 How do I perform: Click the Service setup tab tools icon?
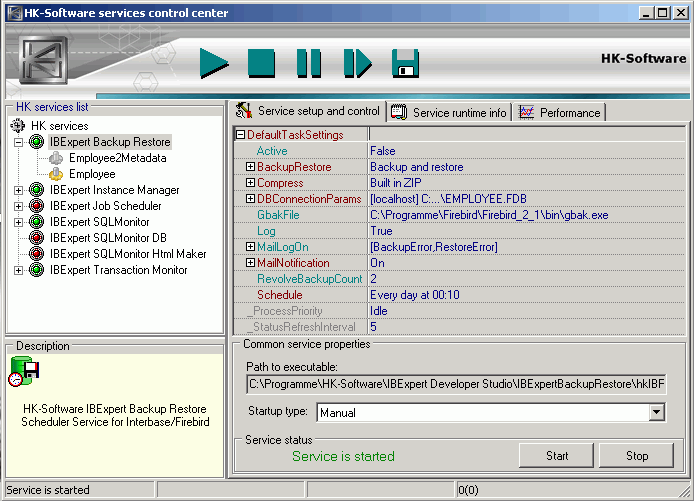pos(243,111)
